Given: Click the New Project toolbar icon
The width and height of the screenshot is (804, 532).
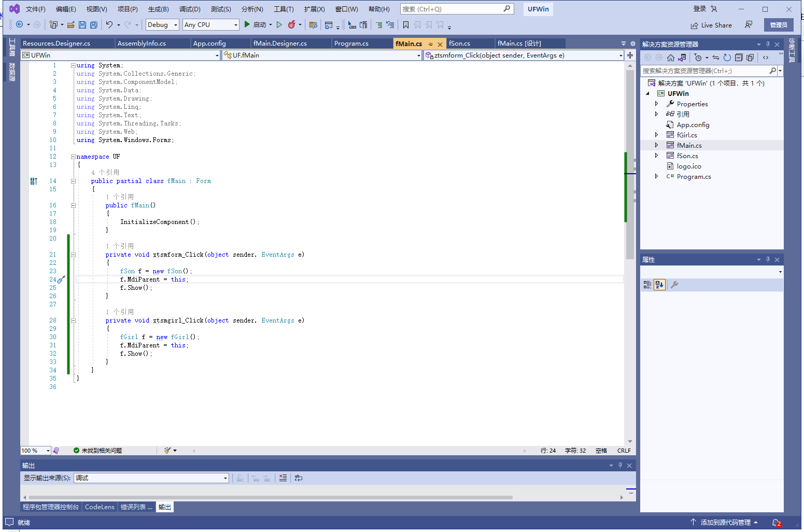Looking at the screenshot, I should (53, 24).
